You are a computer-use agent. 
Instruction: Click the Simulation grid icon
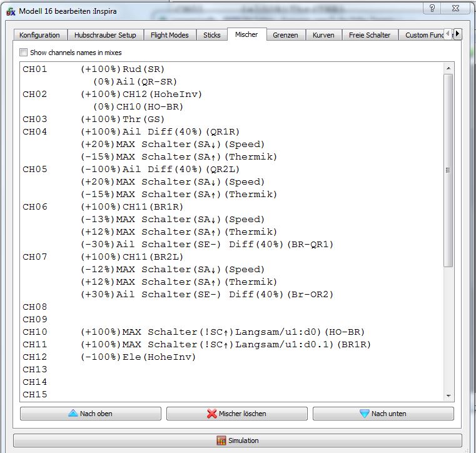pos(221,440)
